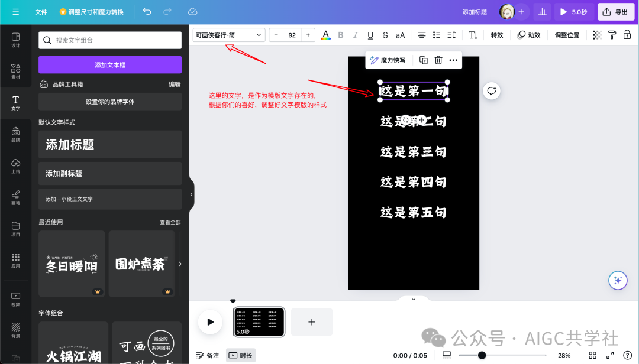
Task: Click the 导出 export button
Action: [x=616, y=12]
